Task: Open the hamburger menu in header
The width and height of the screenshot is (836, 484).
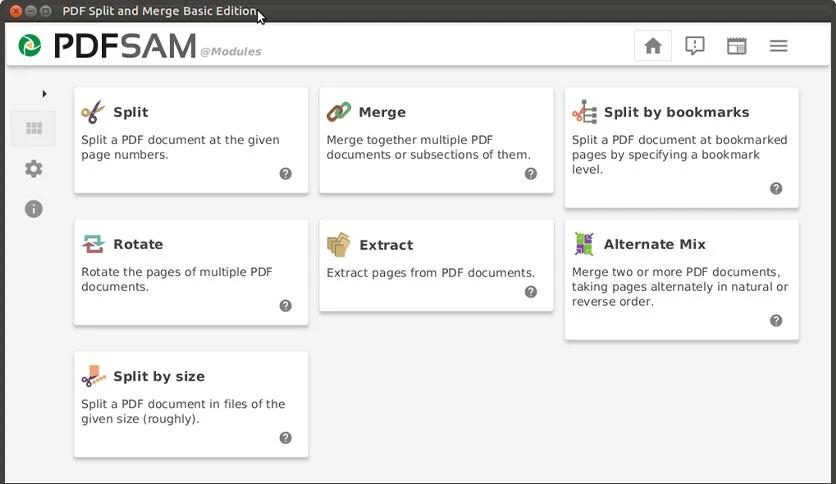Action: coord(778,46)
